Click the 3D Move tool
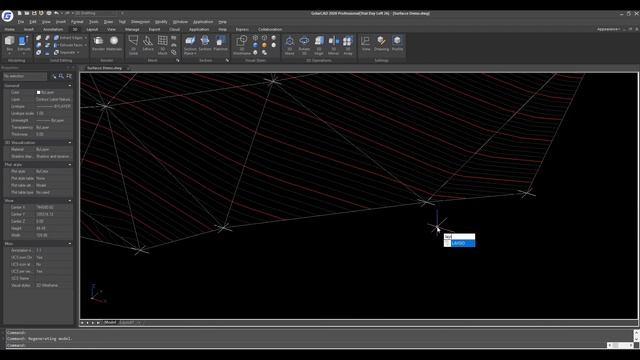Viewport: 640px width, 360px height. coord(289,45)
